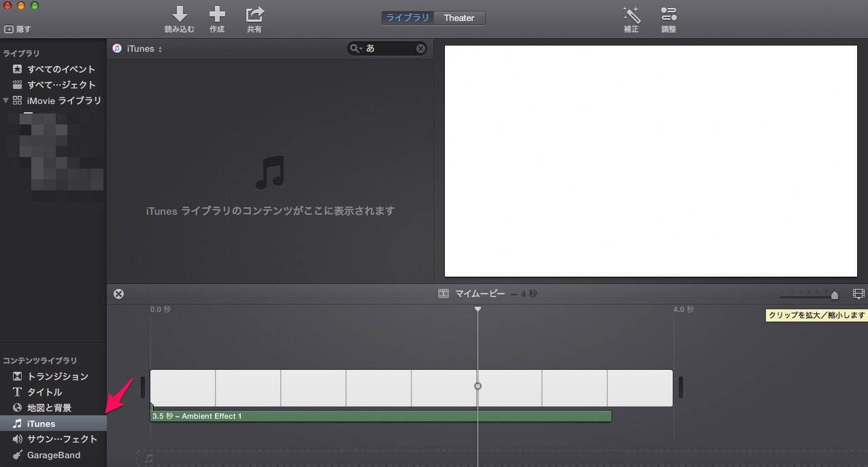The height and width of the screenshot is (467, 868).
Task: Open the 共有 share menu
Action: pyautogui.click(x=254, y=14)
